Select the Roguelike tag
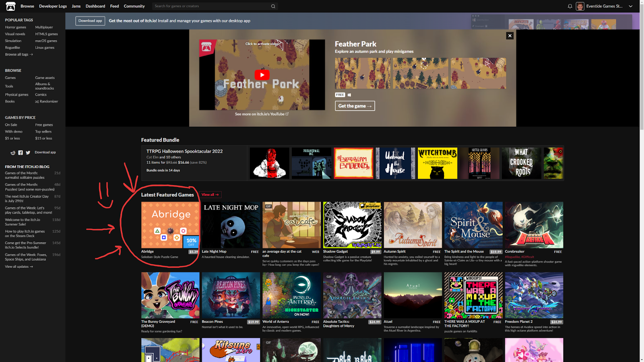 pos(12,47)
